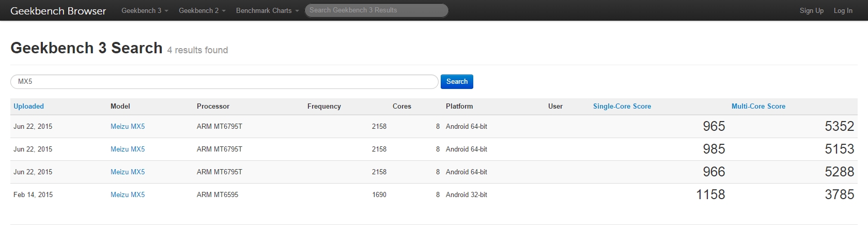This screenshot has height=225, width=868.
Task: Click the '4 results found' text
Action: (x=197, y=50)
